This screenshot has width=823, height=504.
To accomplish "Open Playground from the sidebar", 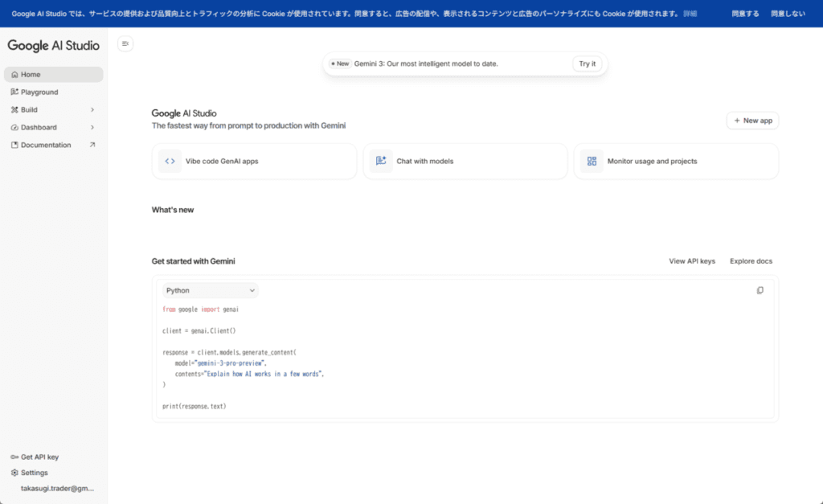I will coord(39,92).
